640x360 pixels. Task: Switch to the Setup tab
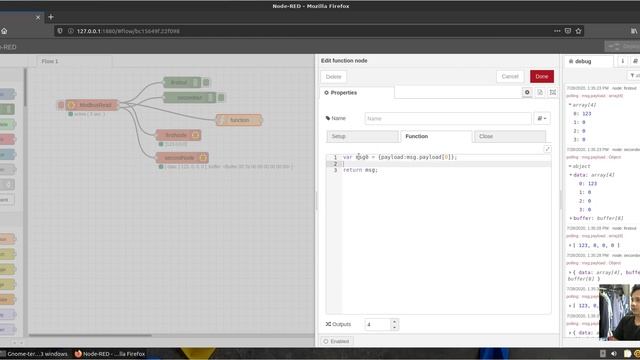[x=362, y=136]
